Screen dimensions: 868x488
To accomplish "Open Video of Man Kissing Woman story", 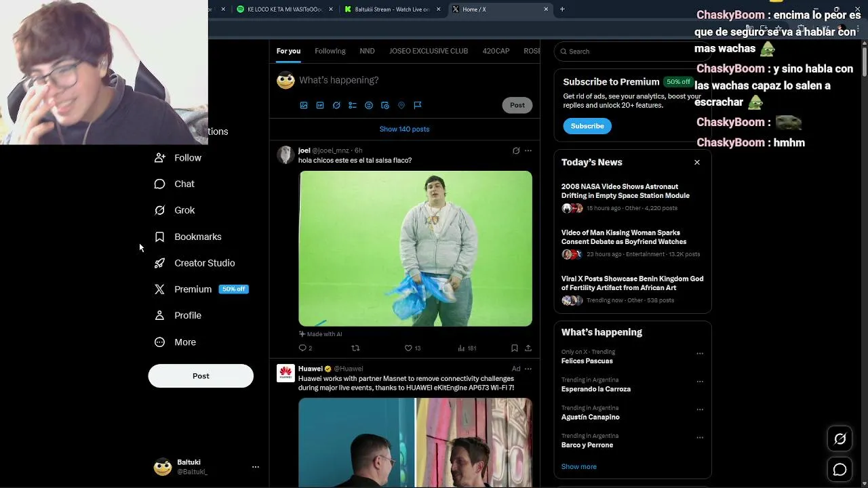I will (632, 243).
